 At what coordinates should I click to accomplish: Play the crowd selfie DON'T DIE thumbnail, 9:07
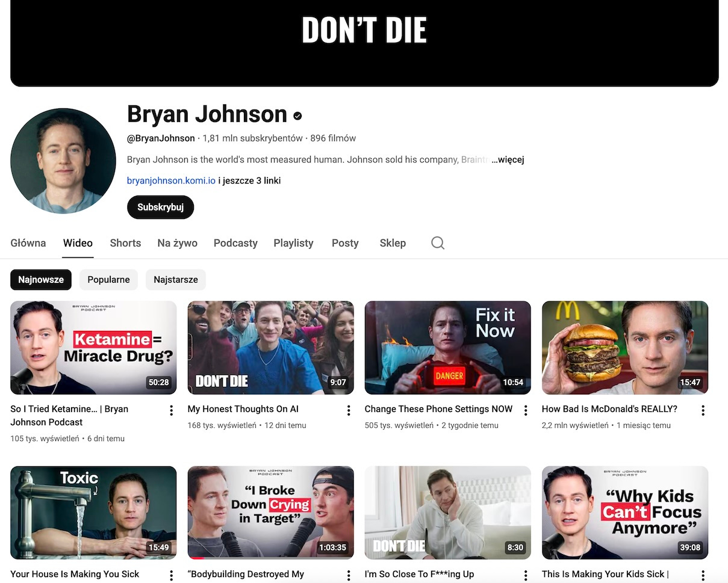coord(271,348)
